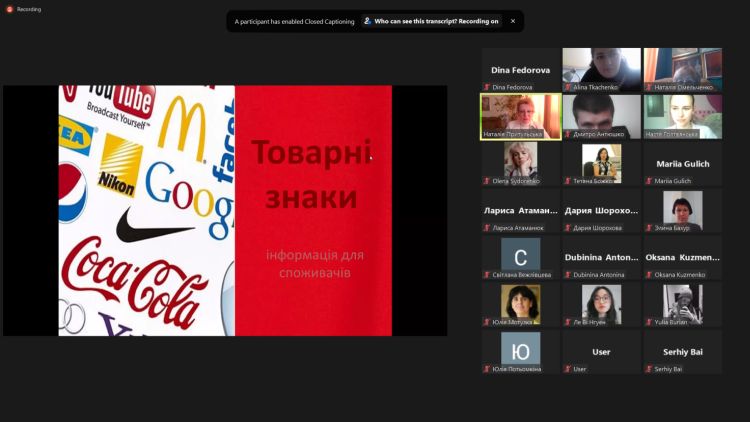Click muted mic icon beside Dubinina Antonina
Viewport: 750px width, 422px height.
pyautogui.click(x=568, y=275)
